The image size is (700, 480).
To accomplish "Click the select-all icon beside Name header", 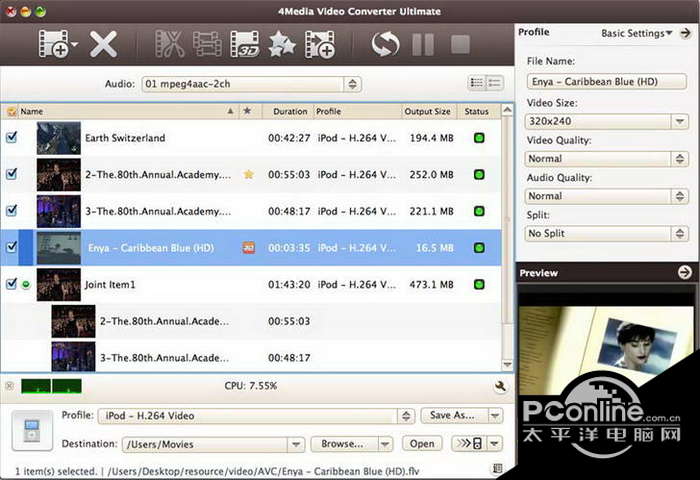I will pyautogui.click(x=12, y=112).
